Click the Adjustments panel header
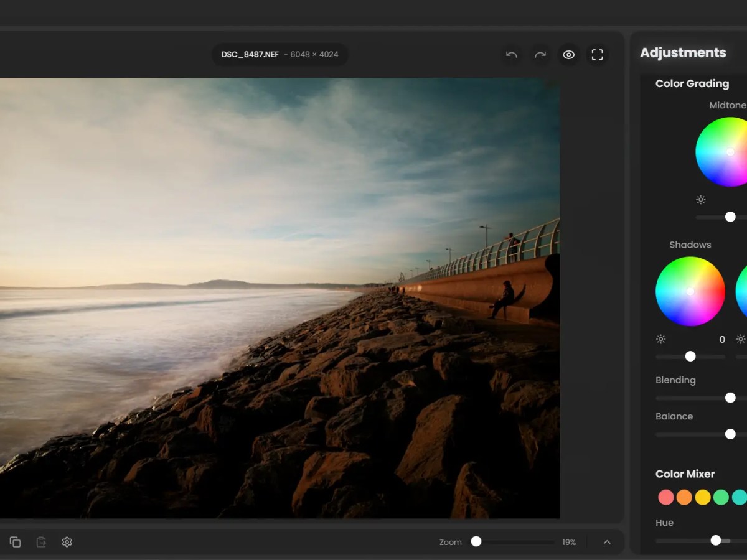 [x=683, y=53]
